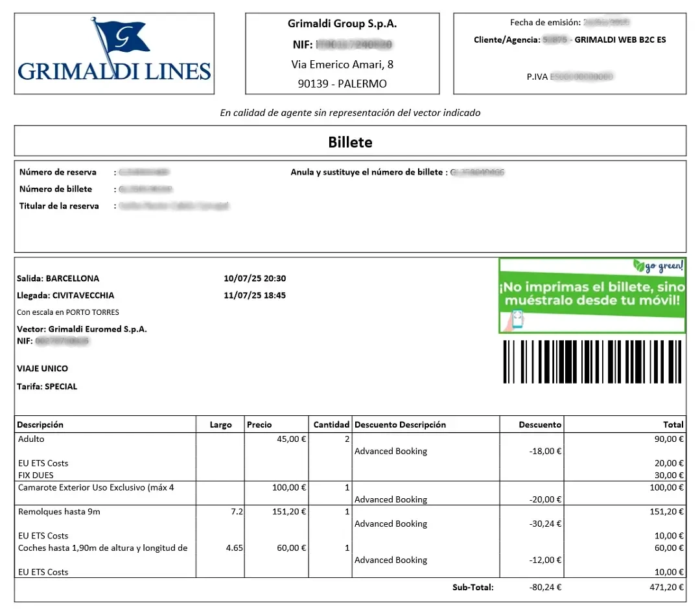Click the departure date 10/07/25 20:30
The width and height of the screenshot is (700, 609).
click(255, 279)
